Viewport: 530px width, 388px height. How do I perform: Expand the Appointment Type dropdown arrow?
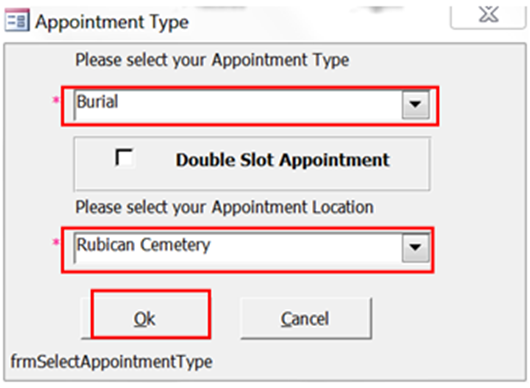[x=415, y=104]
